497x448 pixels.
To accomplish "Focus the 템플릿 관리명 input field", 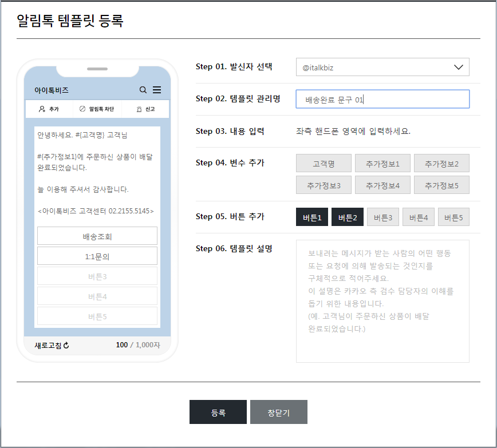I will [382, 99].
